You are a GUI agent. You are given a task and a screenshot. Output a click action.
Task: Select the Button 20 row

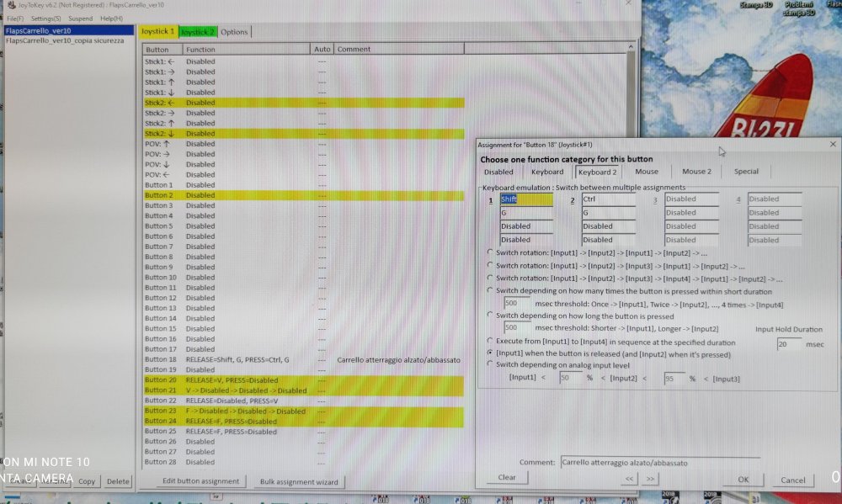tap(303, 380)
